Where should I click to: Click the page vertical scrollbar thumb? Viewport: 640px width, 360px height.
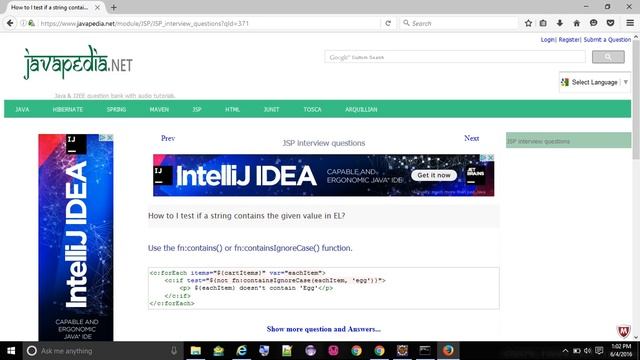[636, 100]
